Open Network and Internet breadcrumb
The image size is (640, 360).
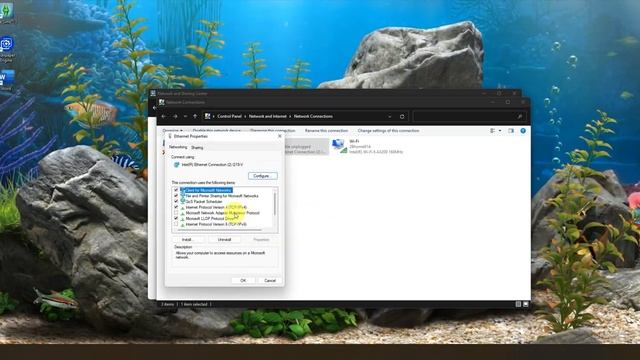pyautogui.click(x=268, y=116)
